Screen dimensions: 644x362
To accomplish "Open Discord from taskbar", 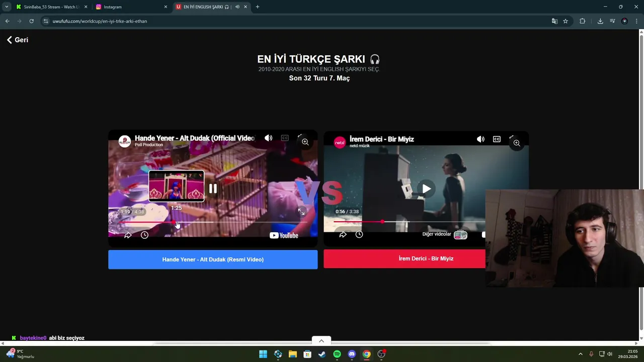I will coord(352,354).
